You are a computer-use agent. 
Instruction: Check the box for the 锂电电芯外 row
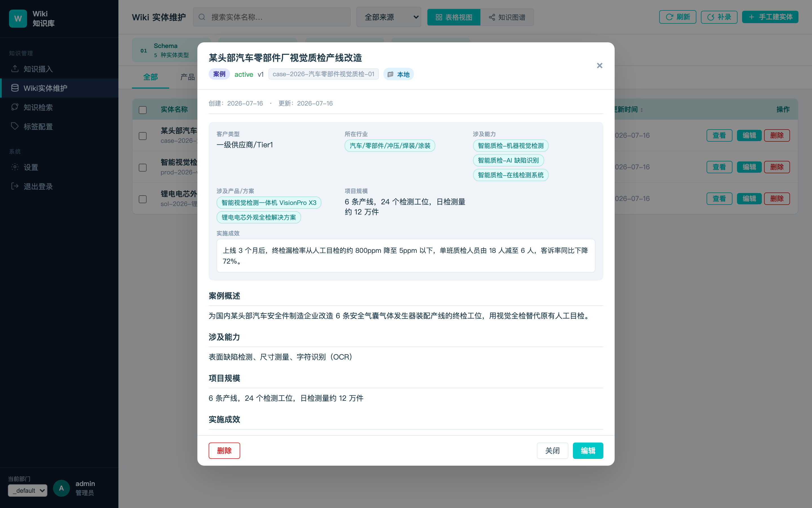click(x=143, y=199)
